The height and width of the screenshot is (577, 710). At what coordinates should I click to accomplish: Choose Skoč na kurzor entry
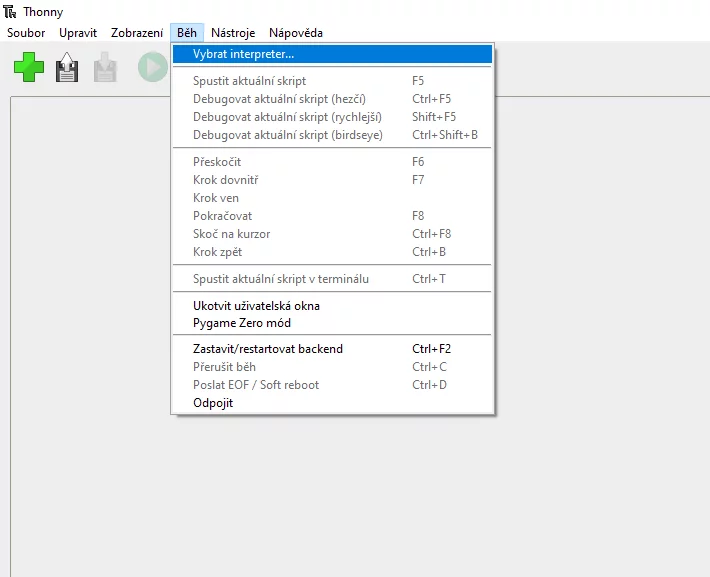332,234
